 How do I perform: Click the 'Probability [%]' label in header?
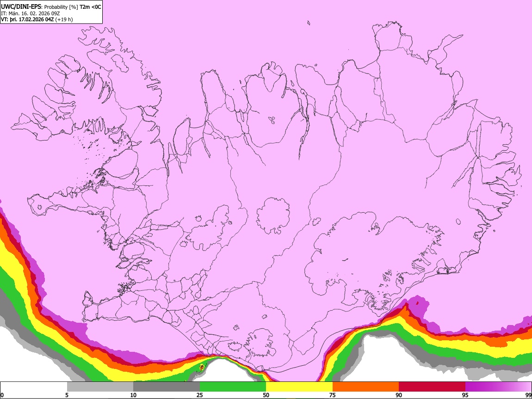click(x=61, y=7)
